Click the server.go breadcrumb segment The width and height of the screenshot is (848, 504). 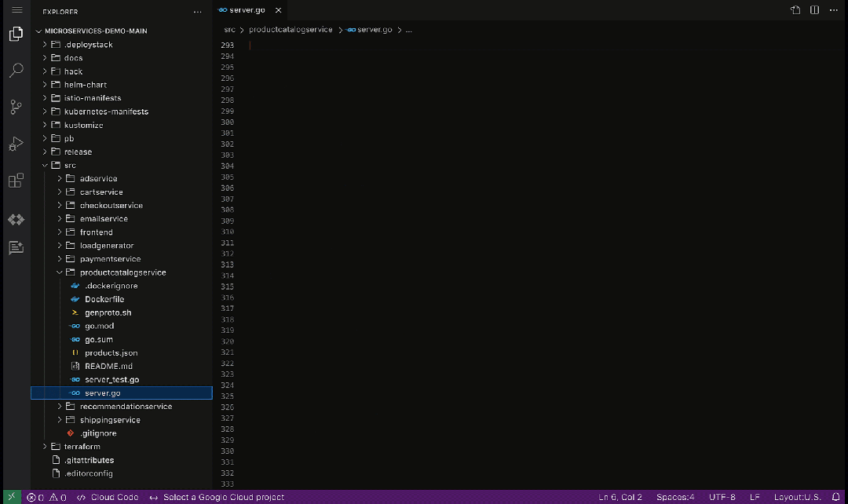[x=375, y=30]
